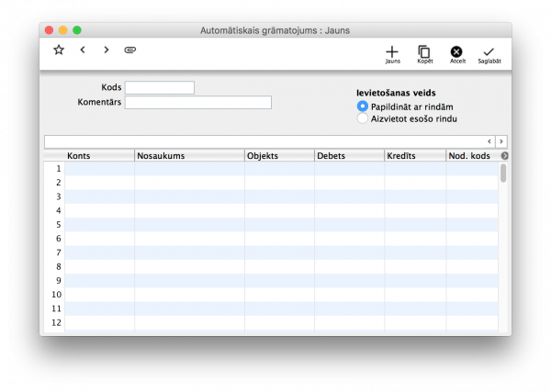Duplicate record using Kopēt icon
551x392 pixels.
tap(424, 53)
